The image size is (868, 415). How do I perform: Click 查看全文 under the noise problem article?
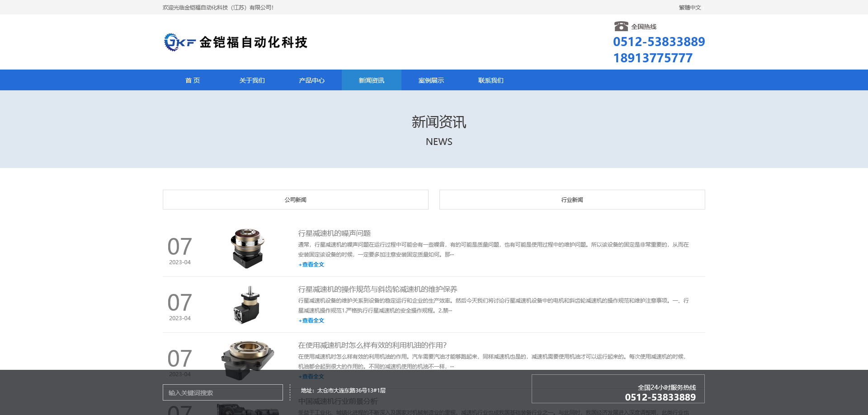311,264
